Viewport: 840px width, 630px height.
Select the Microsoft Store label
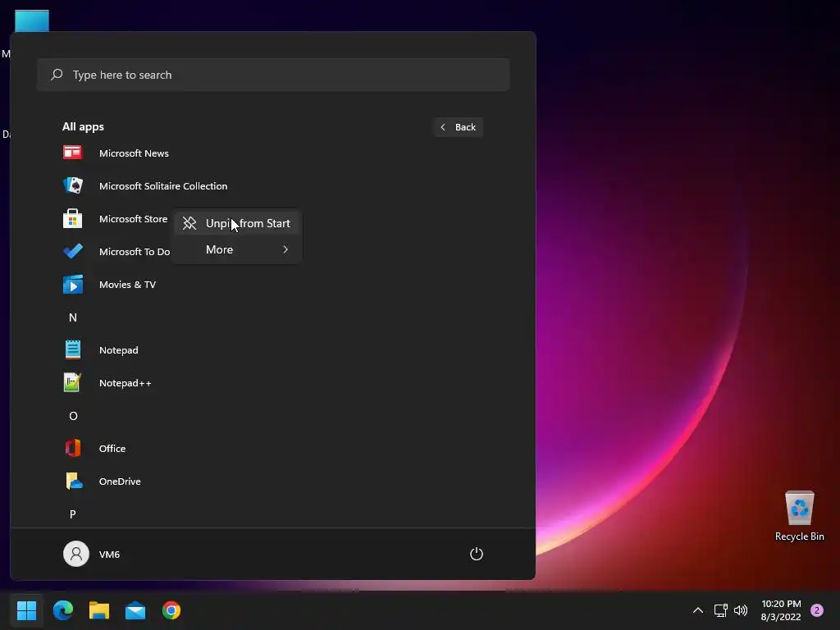tap(134, 218)
